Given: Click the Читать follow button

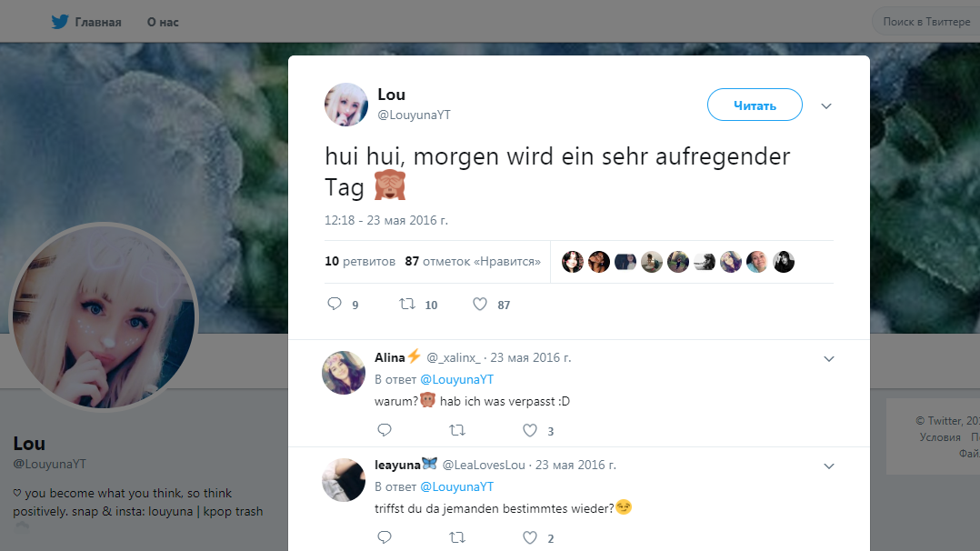Looking at the screenshot, I should 755,105.
